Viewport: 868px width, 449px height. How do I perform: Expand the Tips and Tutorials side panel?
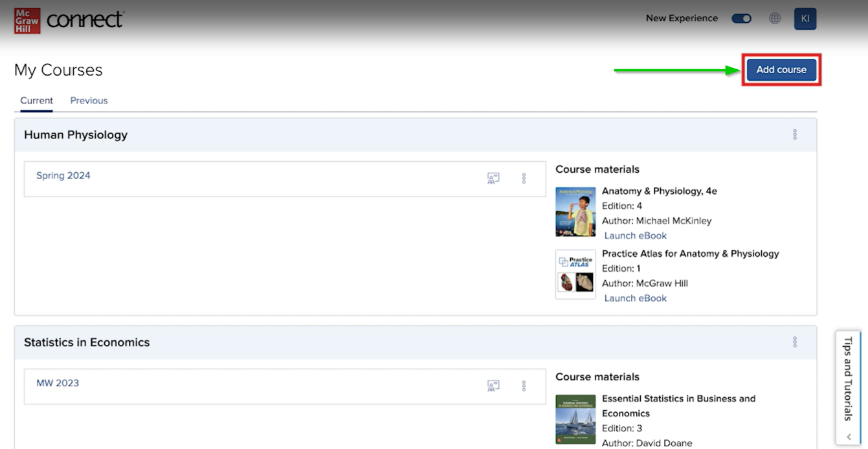click(x=848, y=387)
